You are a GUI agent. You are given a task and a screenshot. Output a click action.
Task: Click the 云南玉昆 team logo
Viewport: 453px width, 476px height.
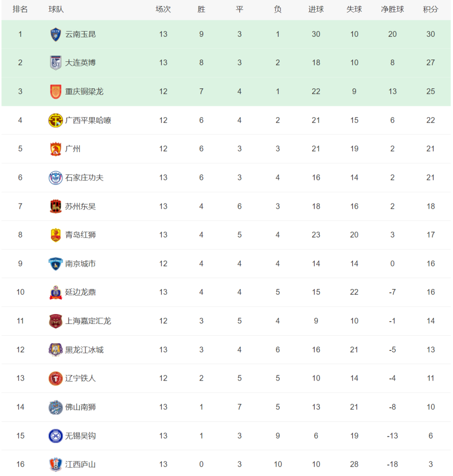(56, 34)
